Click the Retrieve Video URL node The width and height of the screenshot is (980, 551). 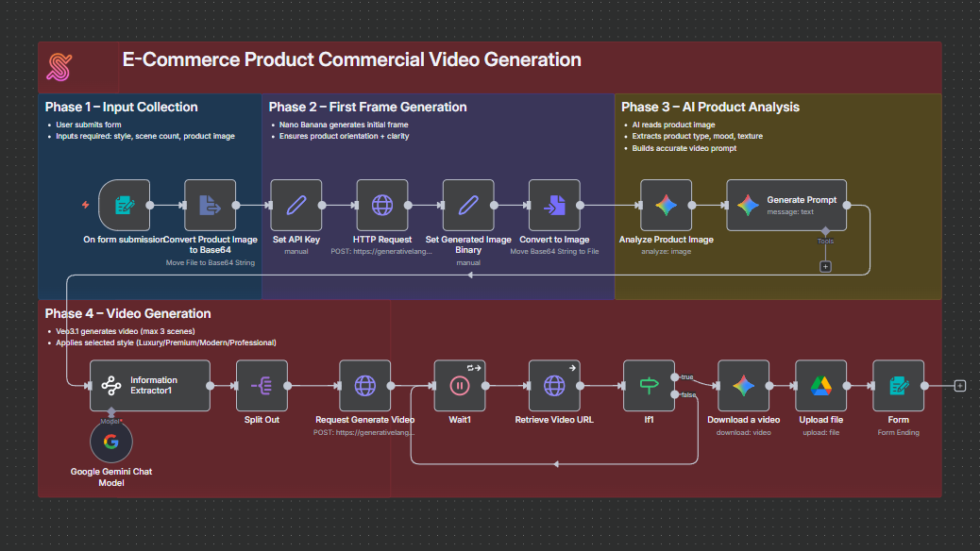[x=554, y=386]
